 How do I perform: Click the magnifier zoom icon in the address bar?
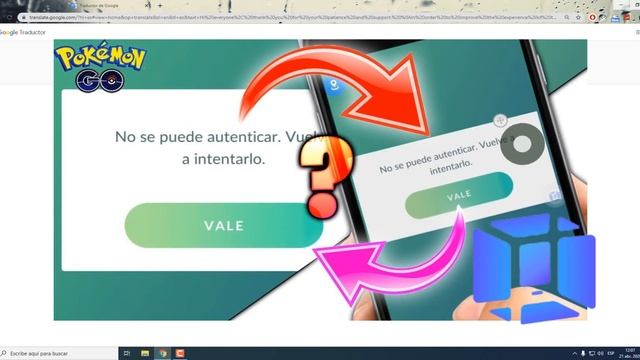click(x=567, y=18)
